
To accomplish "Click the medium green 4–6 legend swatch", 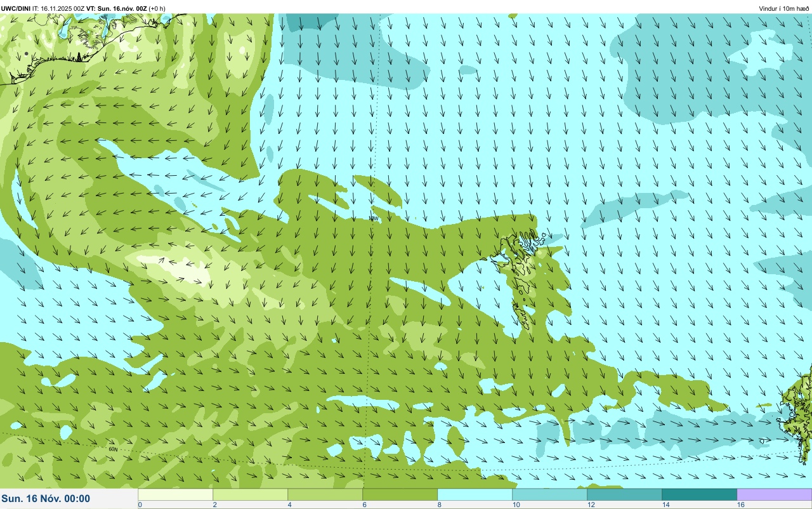I will tap(325, 494).
